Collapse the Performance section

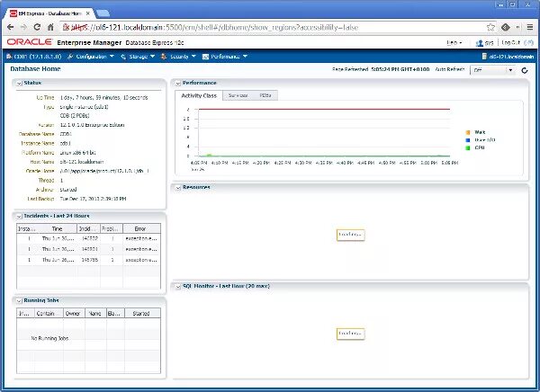[177, 84]
